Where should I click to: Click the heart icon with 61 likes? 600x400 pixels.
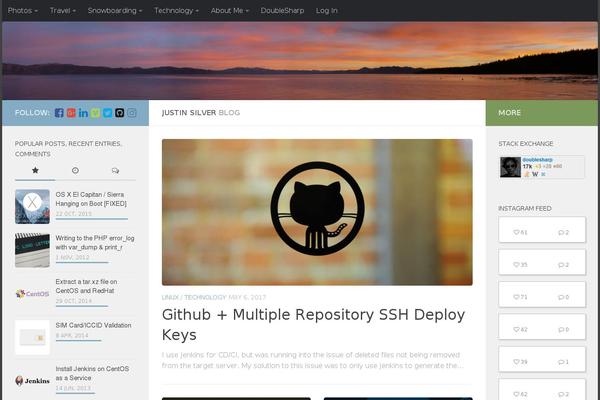[x=516, y=232]
